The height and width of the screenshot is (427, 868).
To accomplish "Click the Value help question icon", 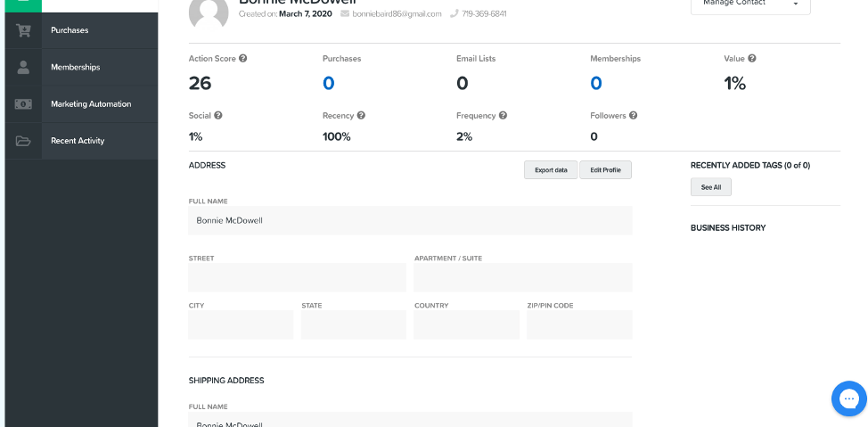I will click(x=752, y=59).
